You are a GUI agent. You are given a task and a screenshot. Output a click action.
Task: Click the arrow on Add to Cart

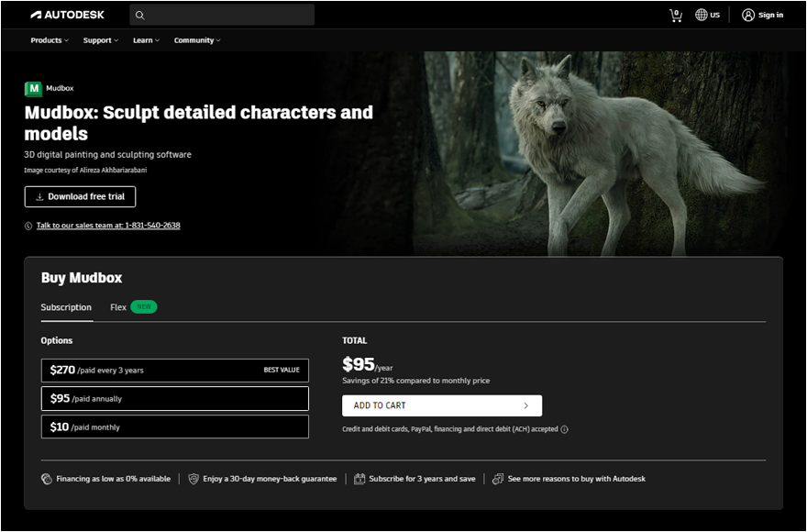click(526, 405)
